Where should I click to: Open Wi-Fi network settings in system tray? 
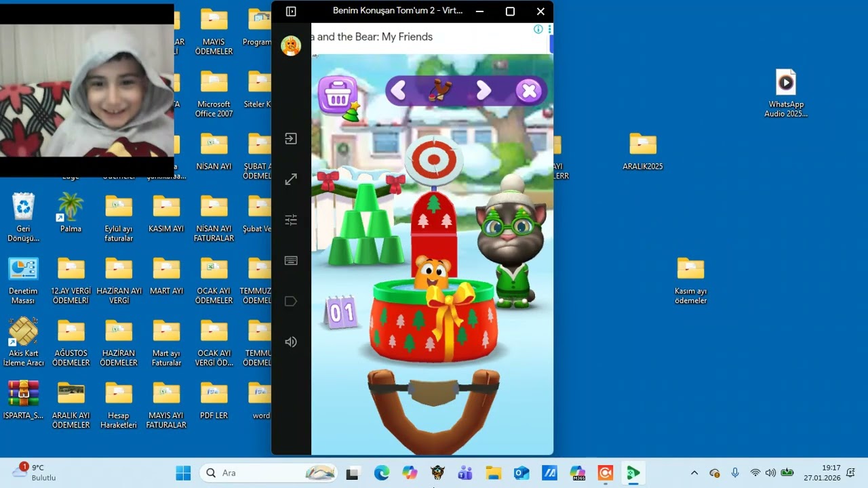pos(755,473)
